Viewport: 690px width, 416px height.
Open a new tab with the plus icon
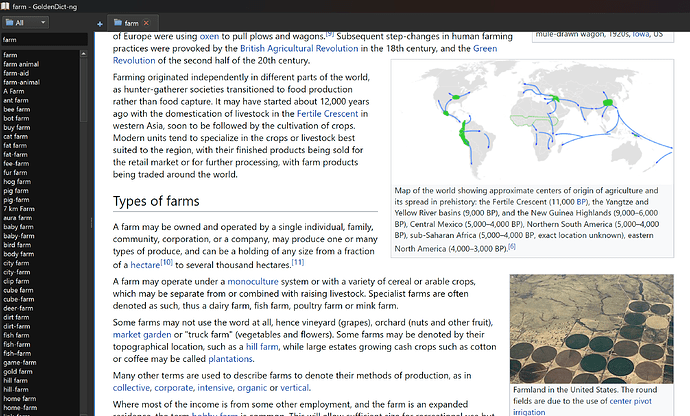tap(99, 23)
